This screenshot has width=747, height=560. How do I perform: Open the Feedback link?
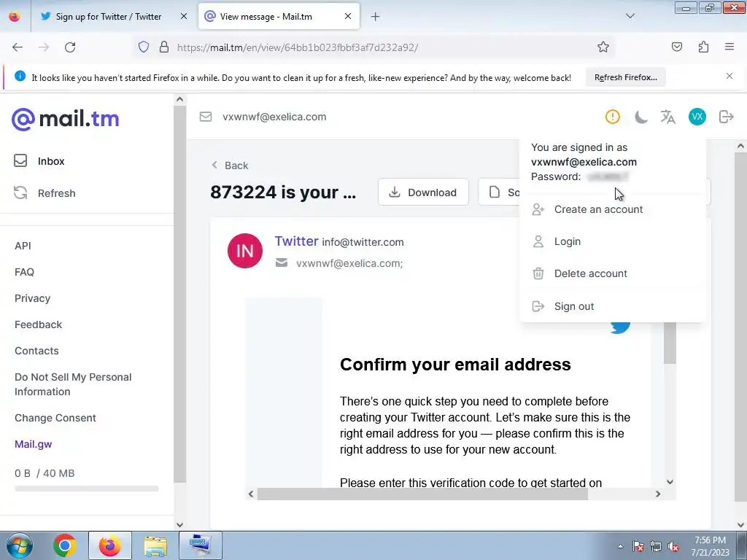tap(38, 324)
